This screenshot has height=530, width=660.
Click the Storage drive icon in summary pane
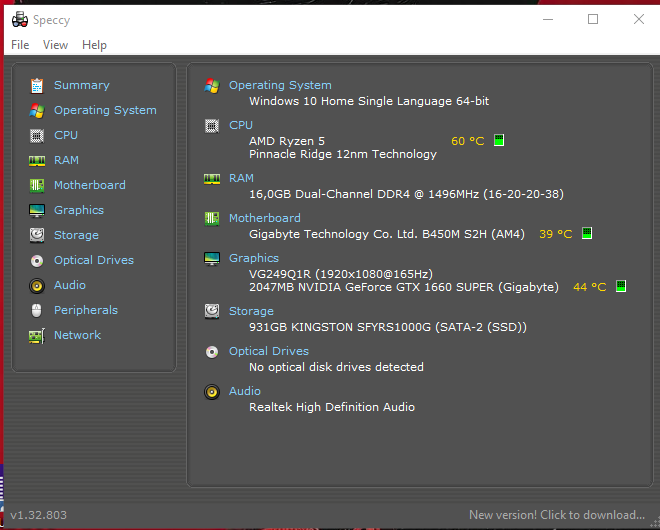[212, 312]
